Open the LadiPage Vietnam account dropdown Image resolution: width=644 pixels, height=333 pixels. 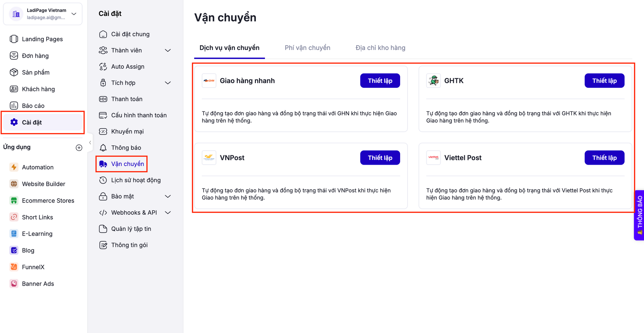coord(74,14)
